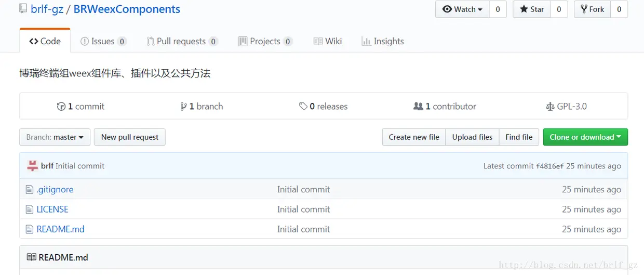Click the New pull request button
The image size is (644, 275).
tap(130, 137)
